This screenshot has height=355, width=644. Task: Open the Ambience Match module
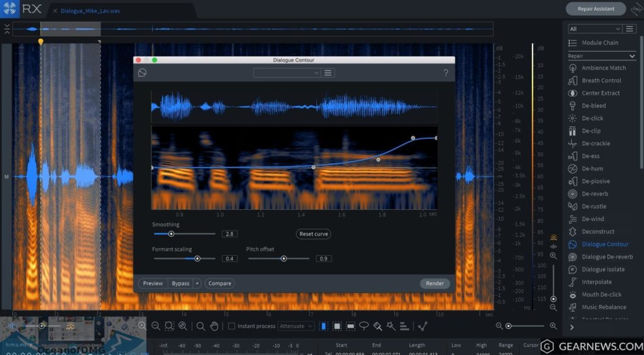pyautogui.click(x=597, y=68)
